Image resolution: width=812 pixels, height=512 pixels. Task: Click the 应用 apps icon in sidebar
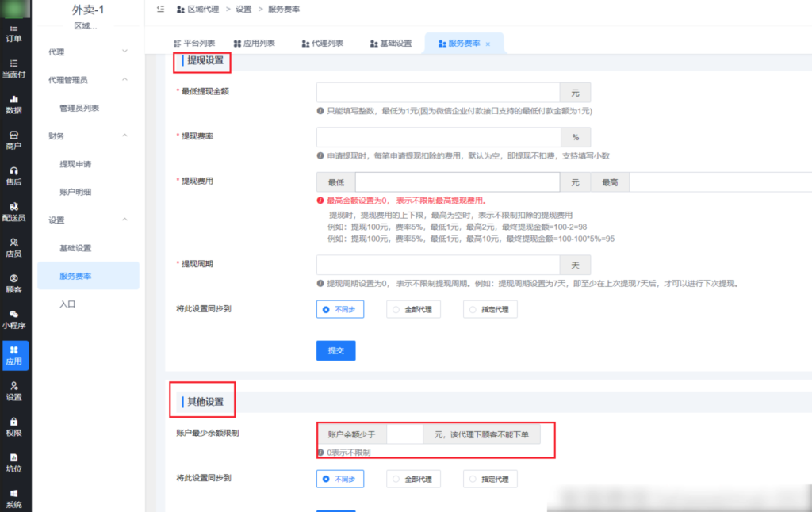tap(13, 354)
